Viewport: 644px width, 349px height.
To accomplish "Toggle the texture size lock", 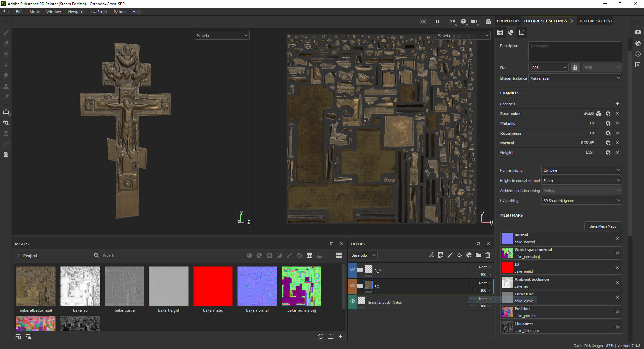I will tap(575, 68).
